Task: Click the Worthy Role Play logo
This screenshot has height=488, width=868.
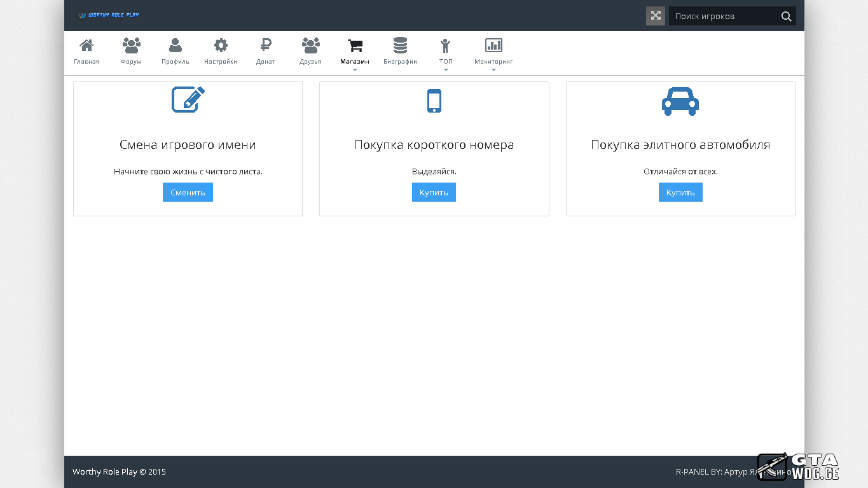Action: (108, 15)
